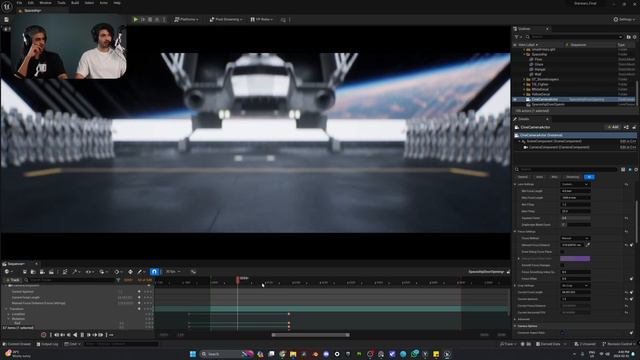This screenshot has height=360, width=640.
Task: Click the red playhead marker on the timeline
Action: coord(238,279)
